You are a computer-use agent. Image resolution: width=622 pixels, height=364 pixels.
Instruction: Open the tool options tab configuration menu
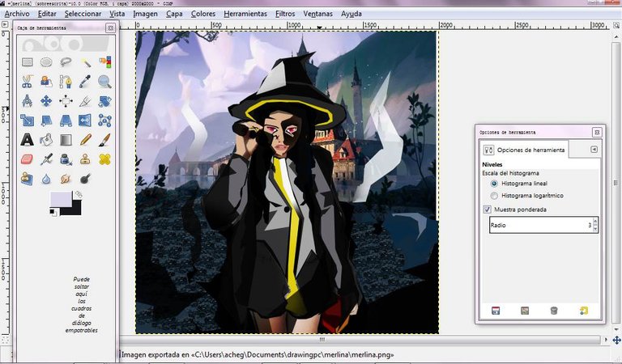pyautogui.click(x=594, y=150)
